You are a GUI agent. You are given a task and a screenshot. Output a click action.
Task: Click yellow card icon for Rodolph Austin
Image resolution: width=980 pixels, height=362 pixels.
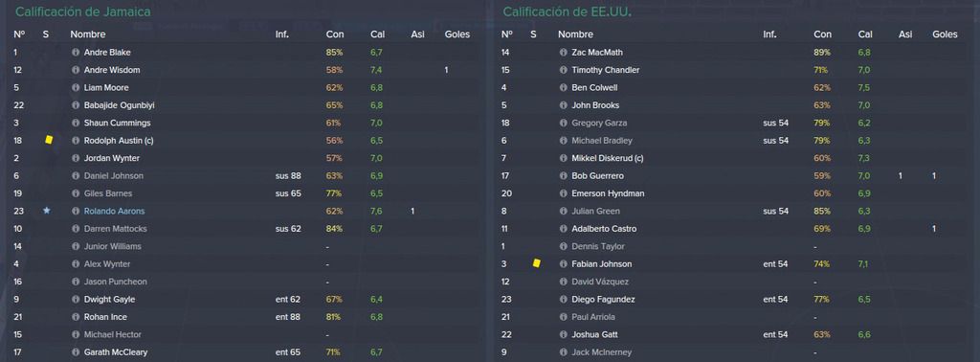(x=49, y=140)
